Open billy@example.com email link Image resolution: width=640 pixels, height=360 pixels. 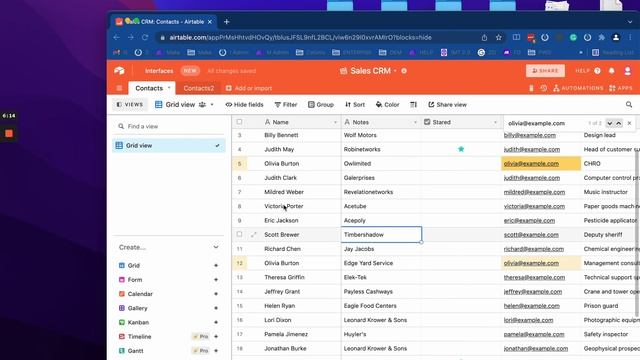pyautogui.click(x=529, y=135)
